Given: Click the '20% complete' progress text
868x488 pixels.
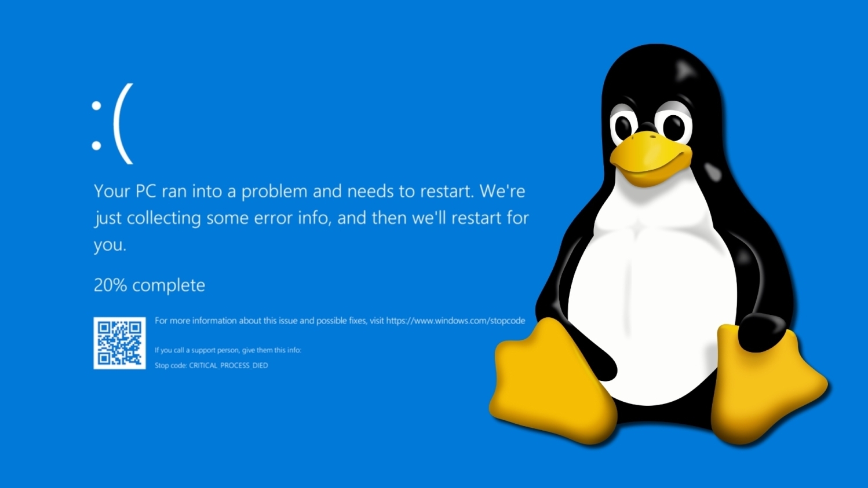Looking at the screenshot, I should coord(149,285).
